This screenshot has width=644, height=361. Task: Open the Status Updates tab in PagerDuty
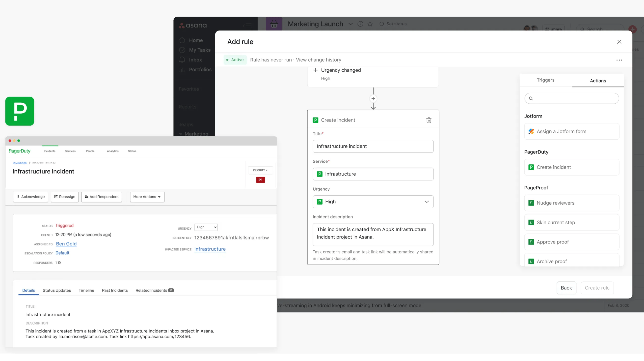(x=56, y=290)
